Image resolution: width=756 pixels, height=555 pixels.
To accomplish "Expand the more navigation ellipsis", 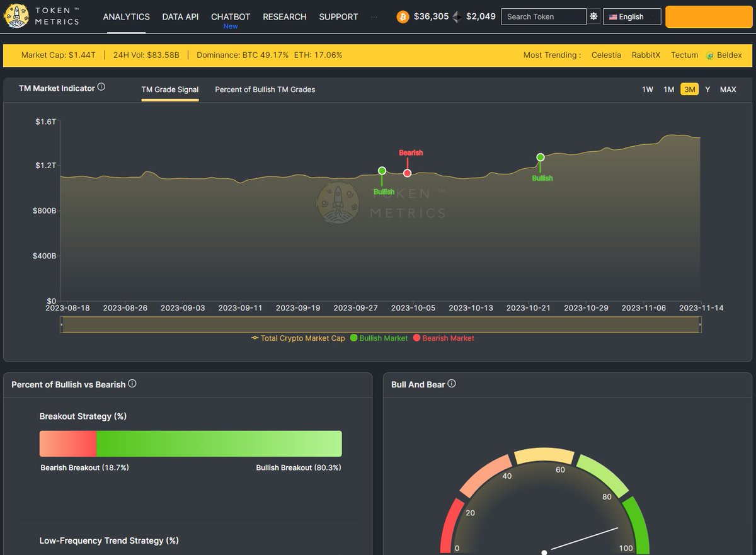I will [374, 17].
